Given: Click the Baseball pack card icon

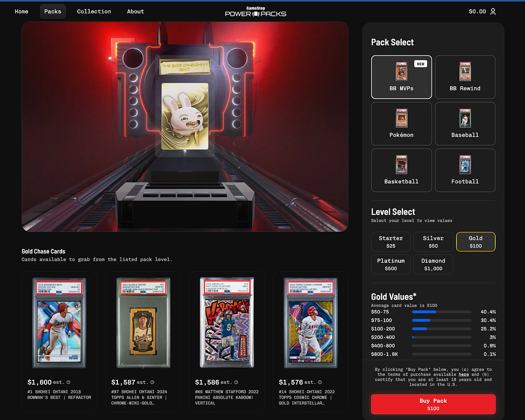Looking at the screenshot, I should 465,118.
